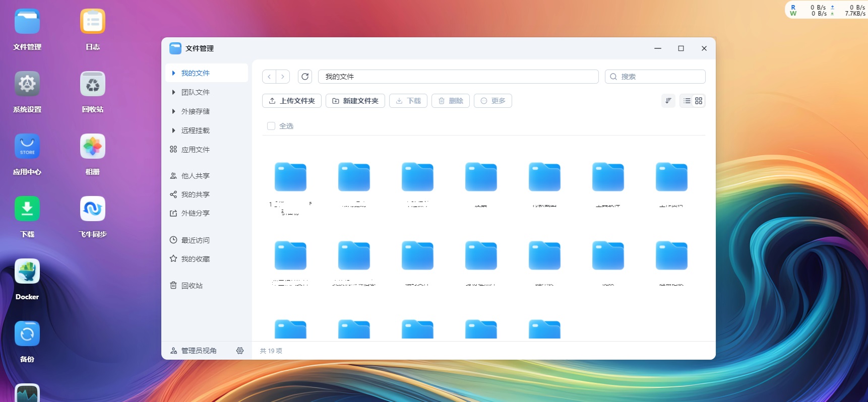The height and width of the screenshot is (402, 868).
Task: Expand the 我的文件 tree arrow
Action: (173, 73)
